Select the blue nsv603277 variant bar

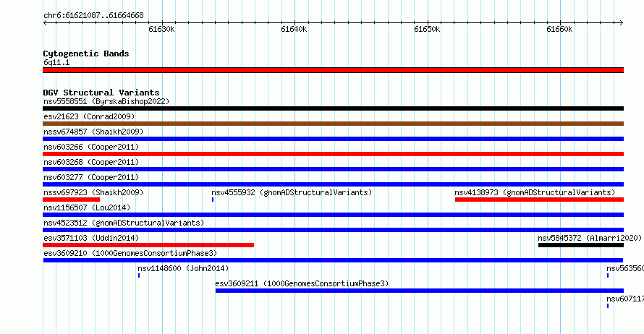(x=333, y=184)
